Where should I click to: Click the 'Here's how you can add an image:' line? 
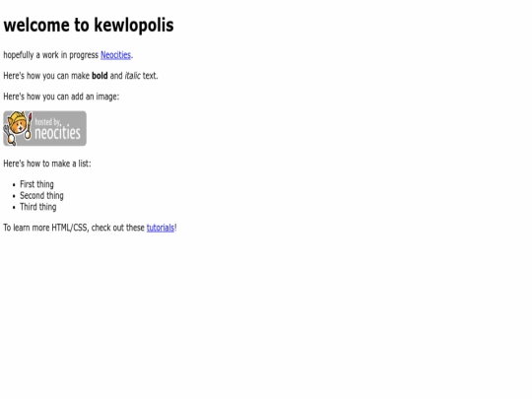click(x=61, y=97)
